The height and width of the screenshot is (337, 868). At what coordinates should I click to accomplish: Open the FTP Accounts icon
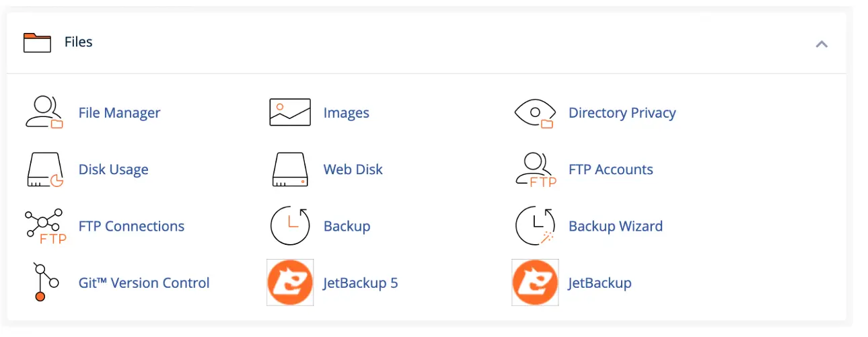pos(536,170)
